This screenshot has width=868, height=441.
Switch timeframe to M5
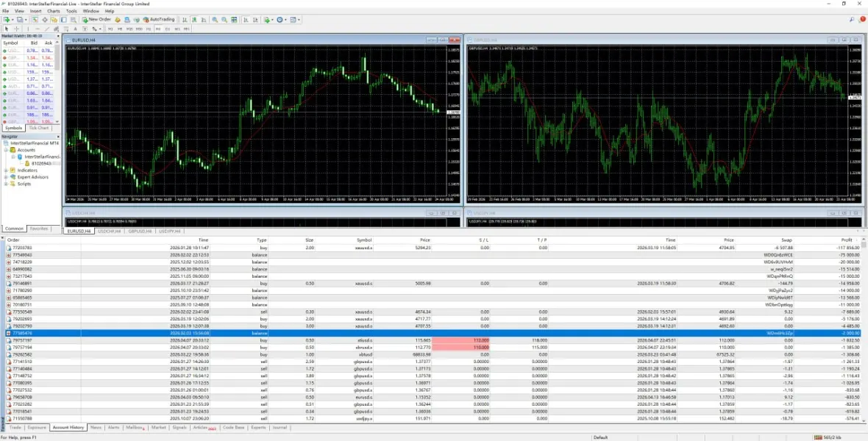(x=120, y=29)
